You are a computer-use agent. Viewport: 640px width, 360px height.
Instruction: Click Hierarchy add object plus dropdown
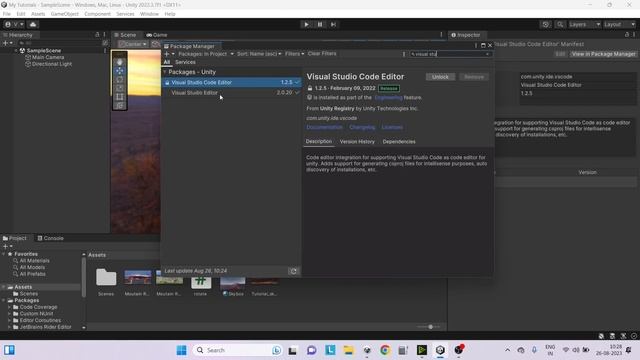(7, 43)
